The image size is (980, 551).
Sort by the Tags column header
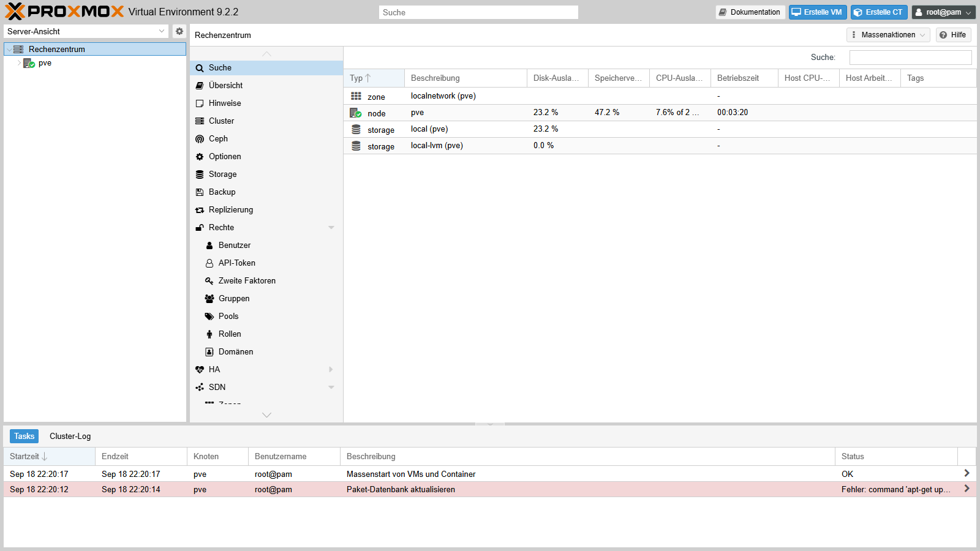click(938, 78)
